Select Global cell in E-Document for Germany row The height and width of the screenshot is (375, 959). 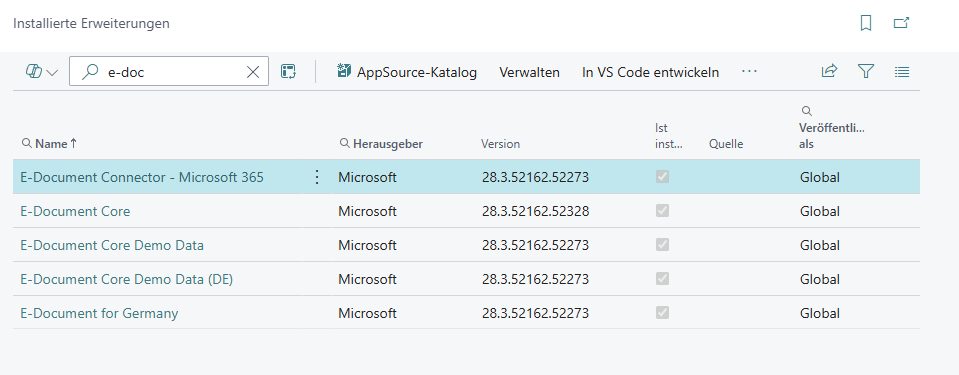[820, 313]
